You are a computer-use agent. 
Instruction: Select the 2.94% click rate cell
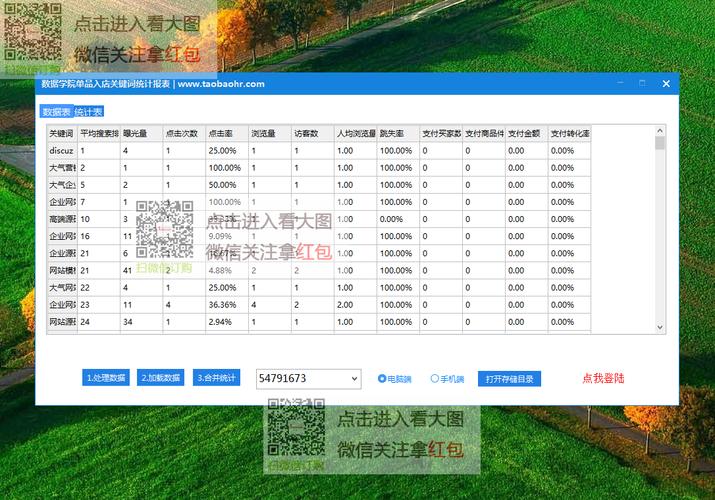pos(227,322)
